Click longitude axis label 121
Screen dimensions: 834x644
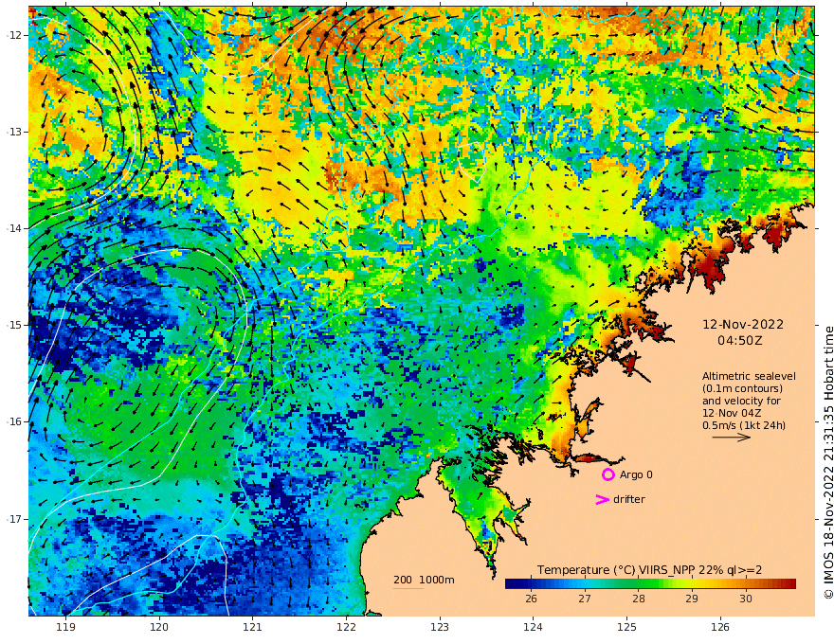253,627
